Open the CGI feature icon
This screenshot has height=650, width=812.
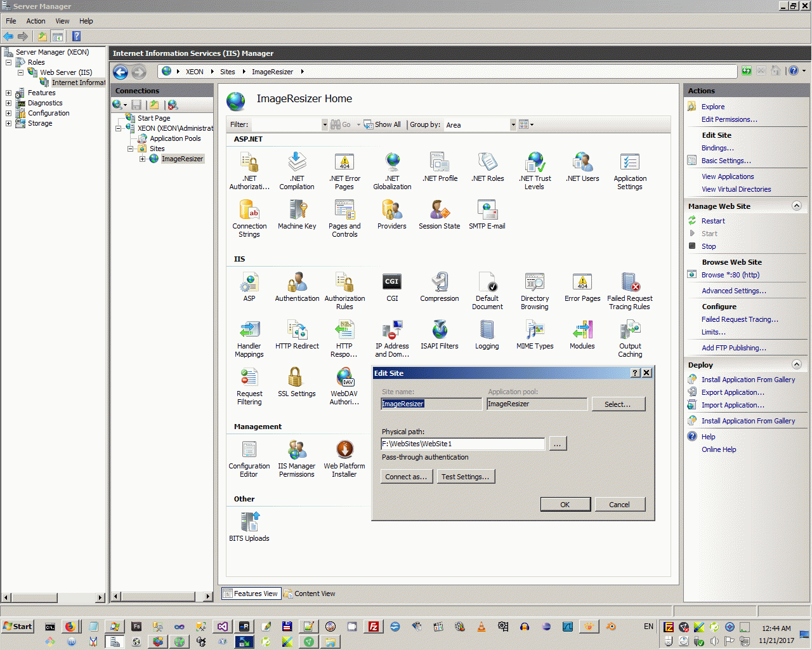(x=392, y=287)
